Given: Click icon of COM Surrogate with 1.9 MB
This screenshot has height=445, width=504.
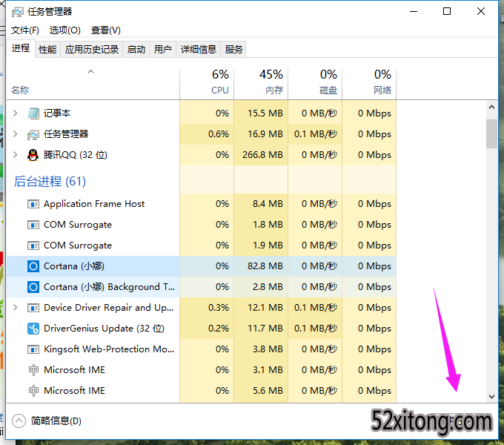Looking at the screenshot, I should pyautogui.click(x=33, y=245).
